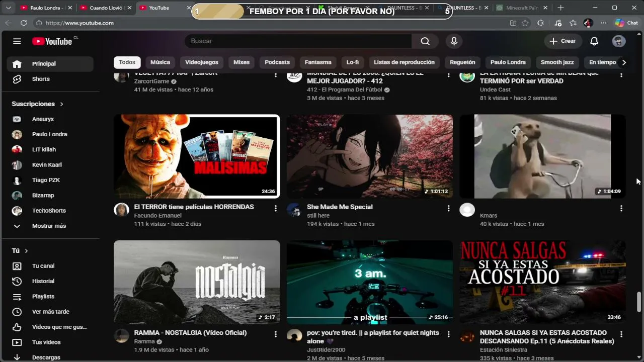Filter by Smooth jazz chip
The height and width of the screenshot is (362, 644).
[557, 62]
